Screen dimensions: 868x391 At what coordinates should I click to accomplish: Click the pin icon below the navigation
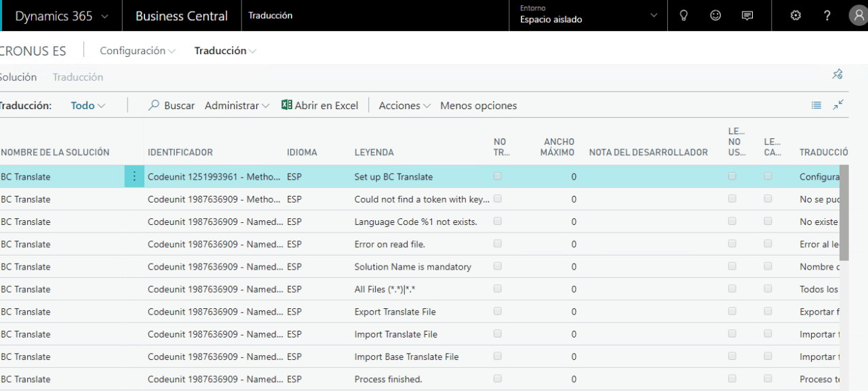[x=837, y=74]
